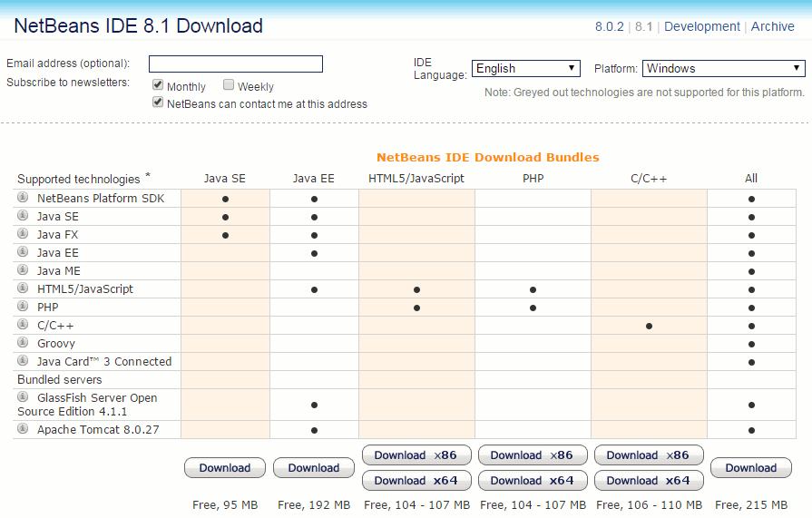Click the NetBeans Platform SDK row label
Viewport: 812px width, 518px height.
pyautogui.click(x=101, y=199)
